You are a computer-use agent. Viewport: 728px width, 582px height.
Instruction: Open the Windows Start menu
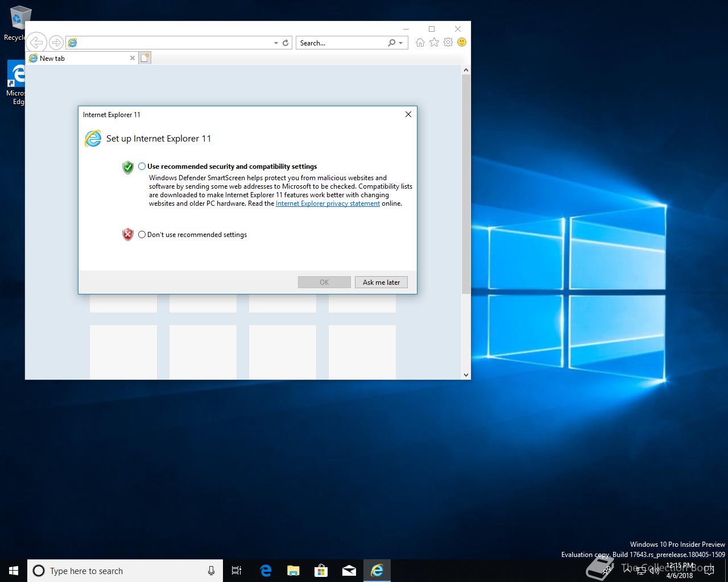point(14,571)
